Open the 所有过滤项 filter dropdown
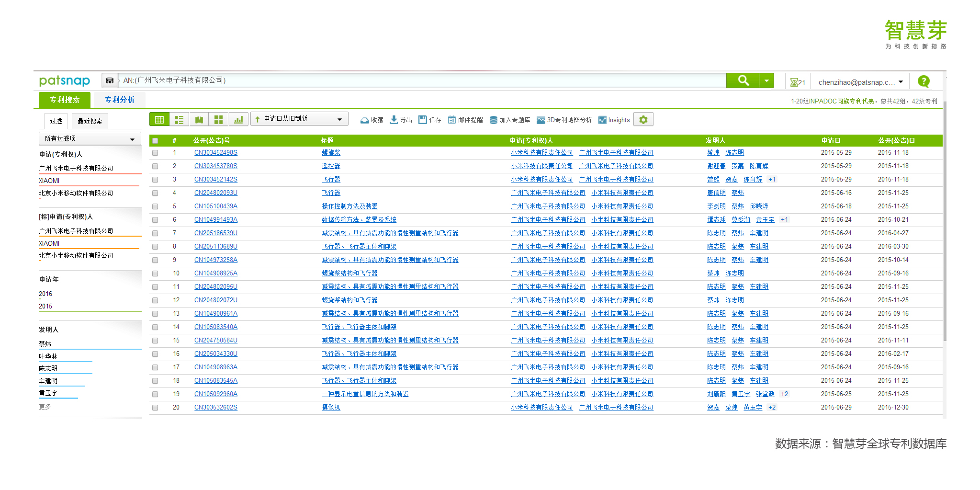Image resolution: width=980 pixels, height=490 pixels. [x=90, y=138]
